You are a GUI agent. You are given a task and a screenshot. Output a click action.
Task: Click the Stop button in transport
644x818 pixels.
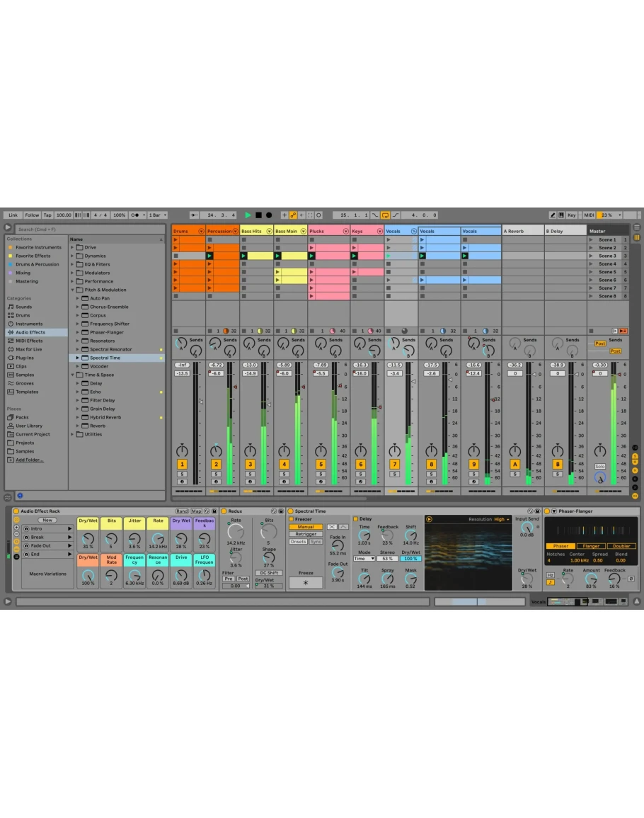pyautogui.click(x=258, y=215)
